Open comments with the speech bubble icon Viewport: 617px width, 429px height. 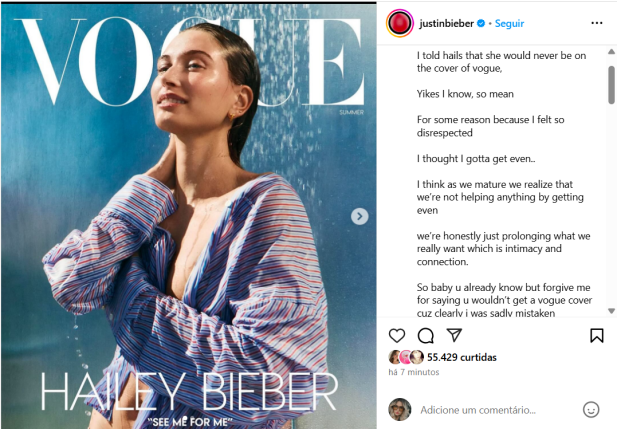[x=426, y=336]
